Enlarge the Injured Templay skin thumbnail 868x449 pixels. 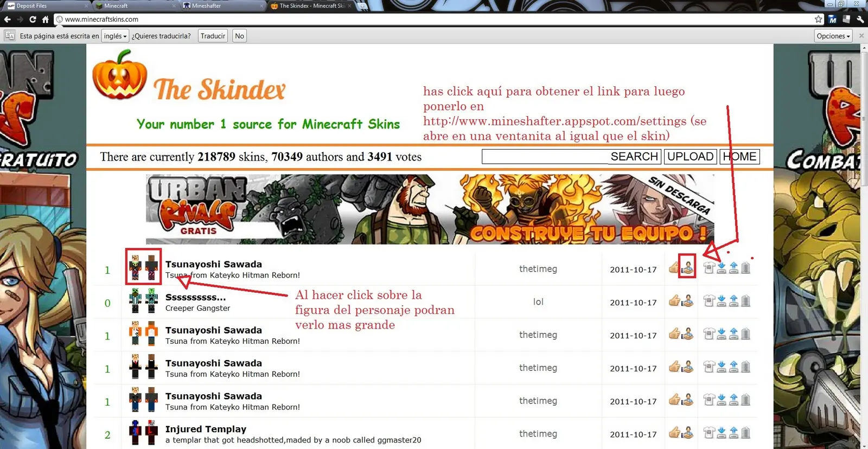[143, 433]
